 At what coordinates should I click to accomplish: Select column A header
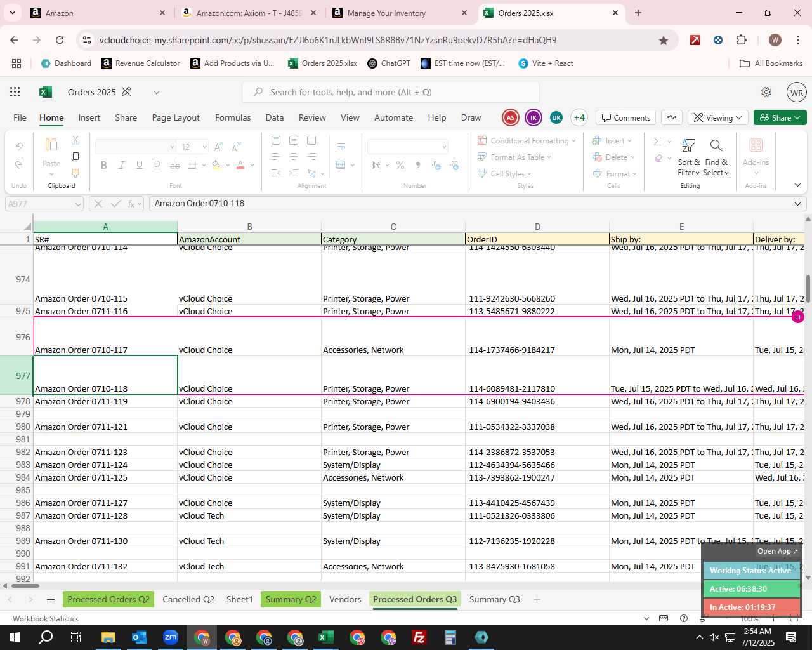tap(105, 227)
